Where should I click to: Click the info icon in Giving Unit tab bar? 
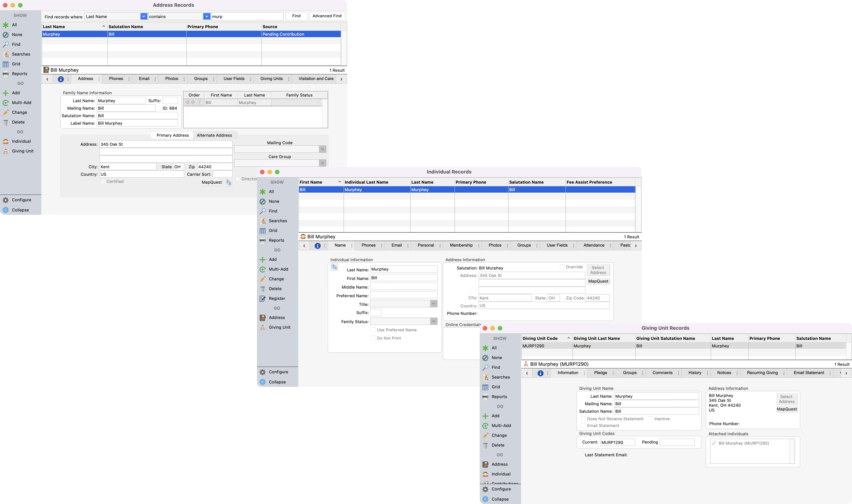(541, 373)
